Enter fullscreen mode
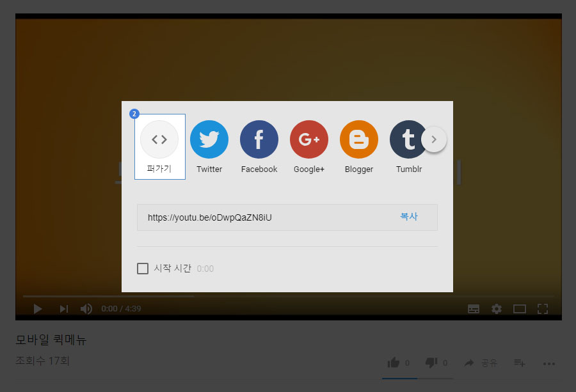Screen dimensions: 576x392 (543, 309)
